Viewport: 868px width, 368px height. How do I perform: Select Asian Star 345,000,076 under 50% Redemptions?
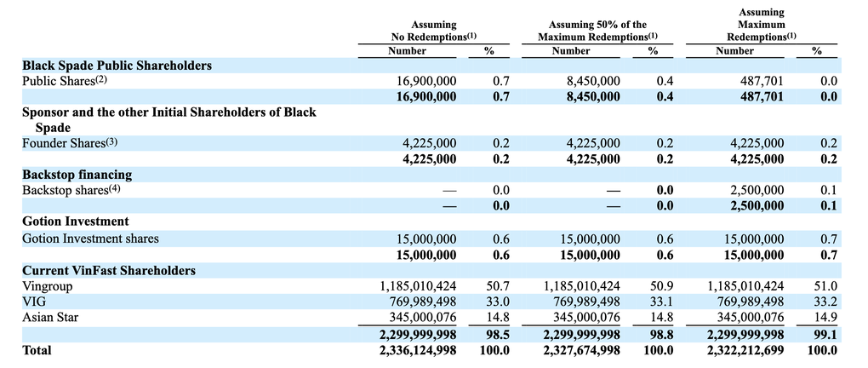(587, 318)
